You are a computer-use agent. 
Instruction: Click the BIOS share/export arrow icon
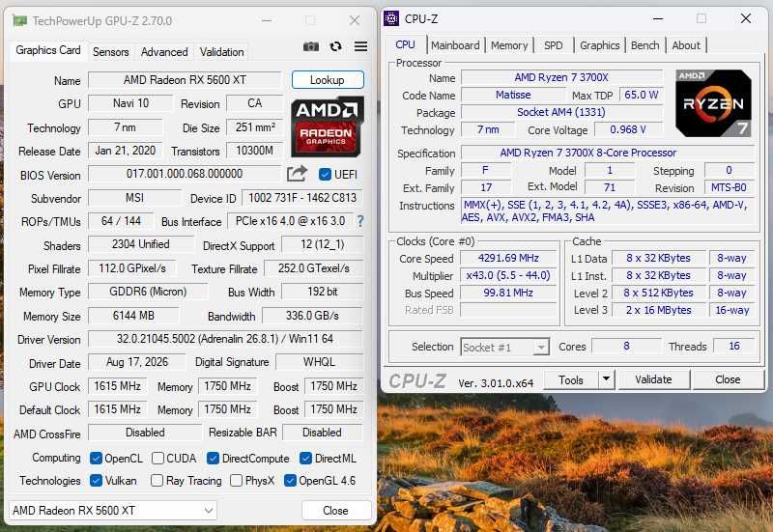click(297, 174)
